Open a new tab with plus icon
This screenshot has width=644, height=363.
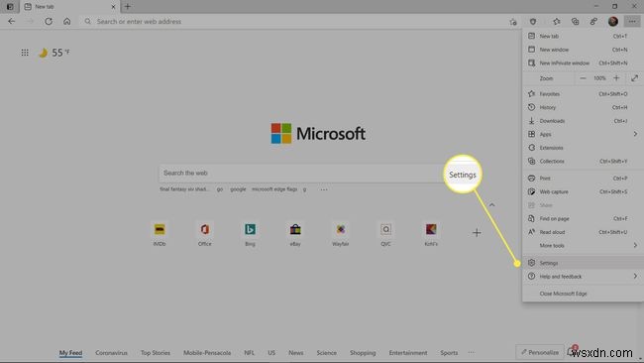128,7
